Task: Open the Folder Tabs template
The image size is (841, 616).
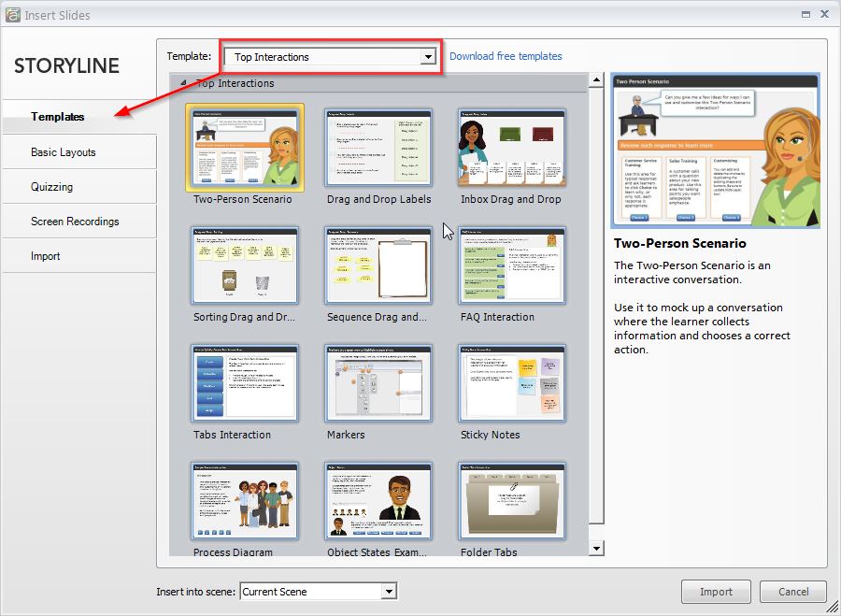Action: [512, 501]
